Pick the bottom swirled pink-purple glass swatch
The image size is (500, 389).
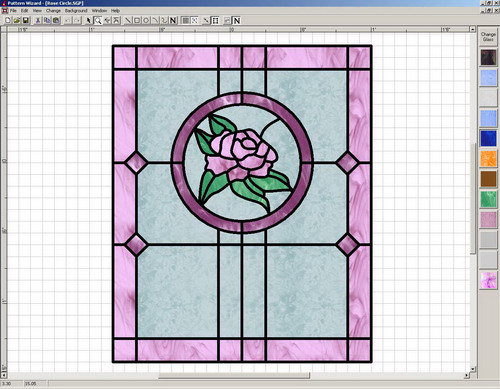[x=488, y=280]
